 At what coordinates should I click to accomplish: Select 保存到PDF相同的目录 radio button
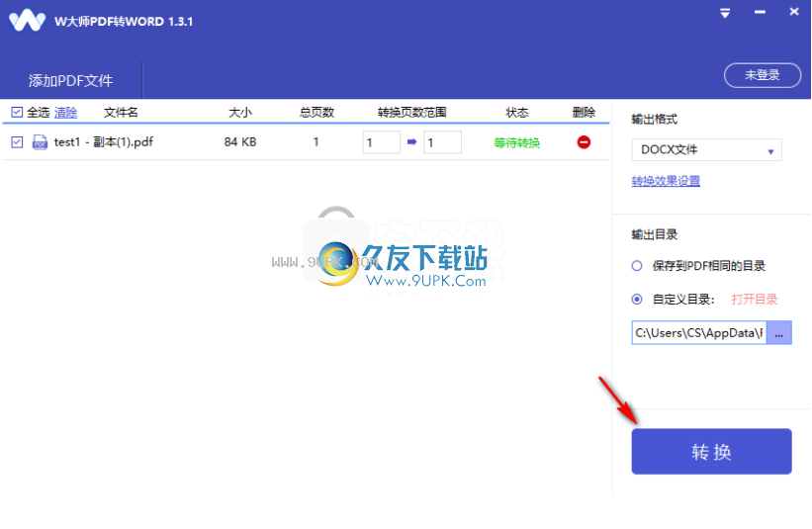coord(637,266)
